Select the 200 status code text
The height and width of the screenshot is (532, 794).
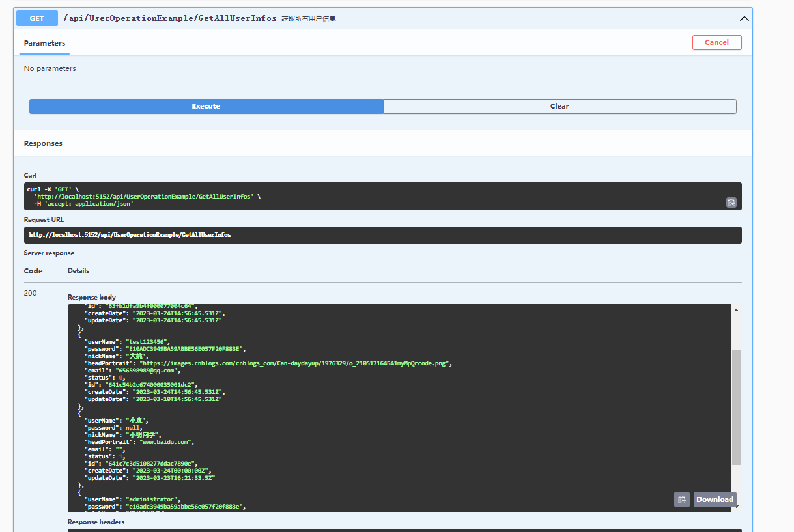point(30,292)
